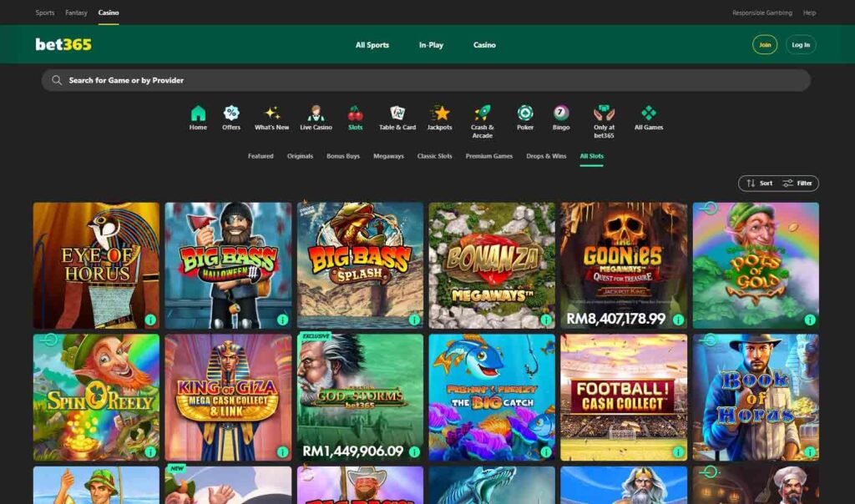
Task: Open the Help link
Action: pyautogui.click(x=809, y=13)
